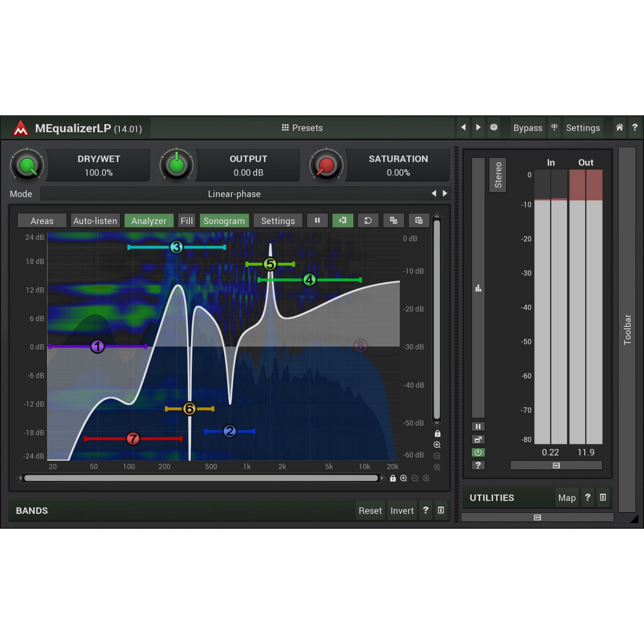Click the undo arrow icon in the graph toolbar

click(368, 221)
